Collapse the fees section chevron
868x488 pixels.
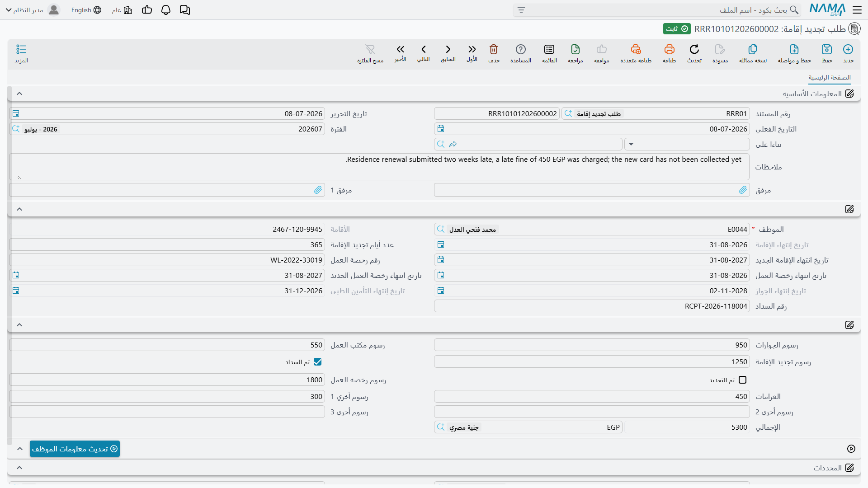[19, 325]
